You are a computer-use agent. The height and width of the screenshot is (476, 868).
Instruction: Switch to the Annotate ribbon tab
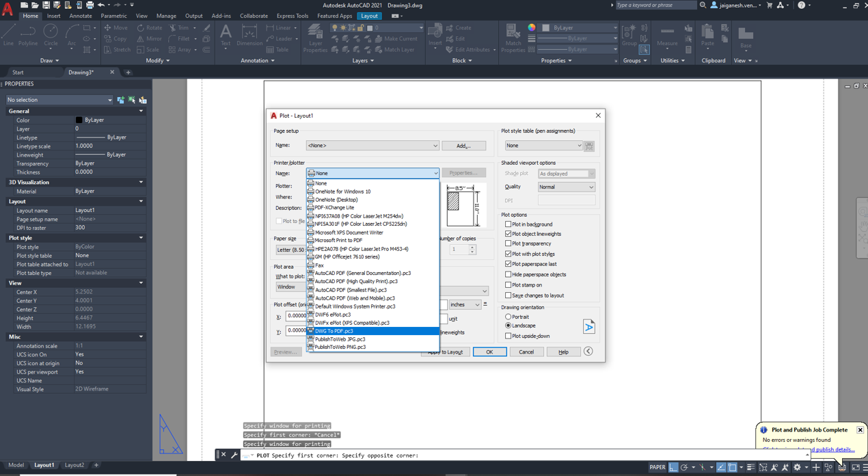click(x=80, y=15)
